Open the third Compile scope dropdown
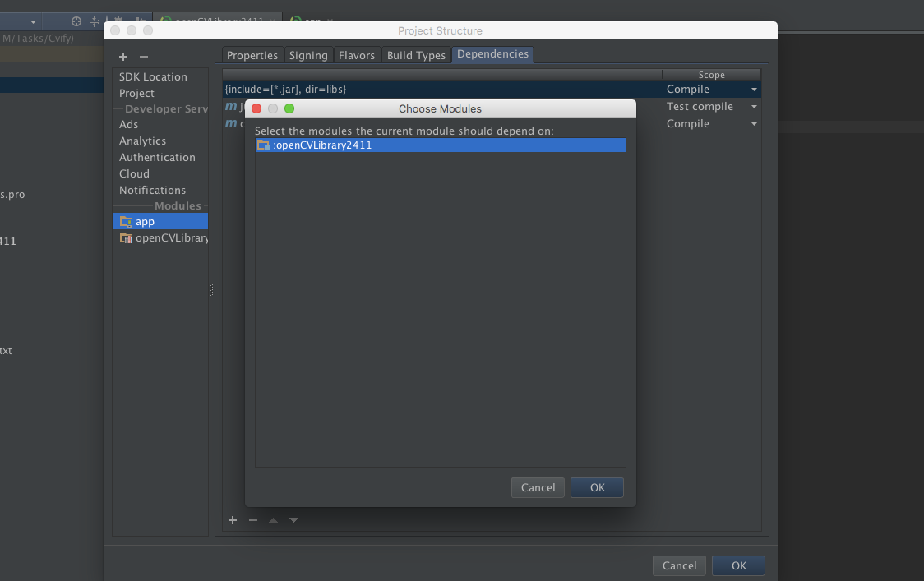Image resolution: width=924 pixels, height=581 pixels. point(753,123)
